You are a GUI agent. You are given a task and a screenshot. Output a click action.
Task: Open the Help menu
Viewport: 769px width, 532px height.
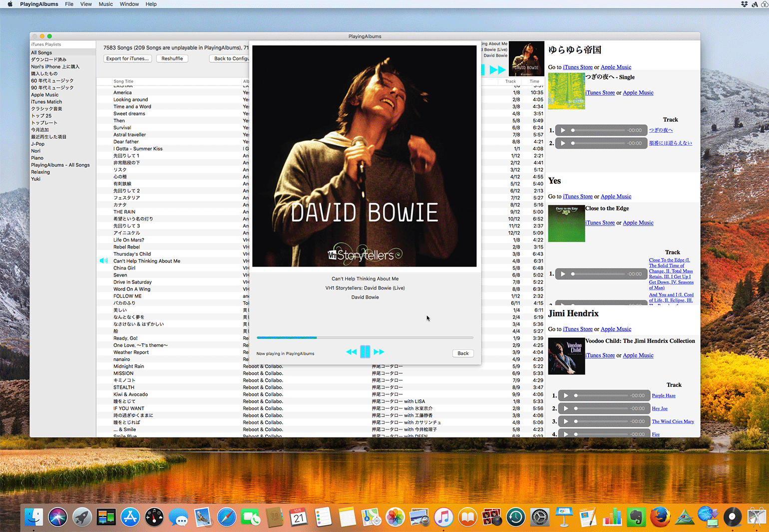151,4
